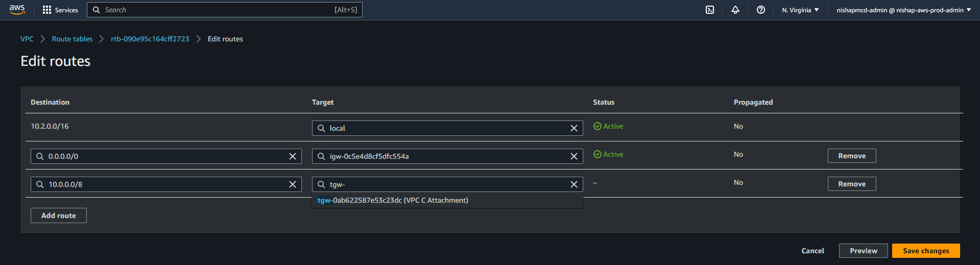Navigate to Route tables breadcrumb

[72, 39]
